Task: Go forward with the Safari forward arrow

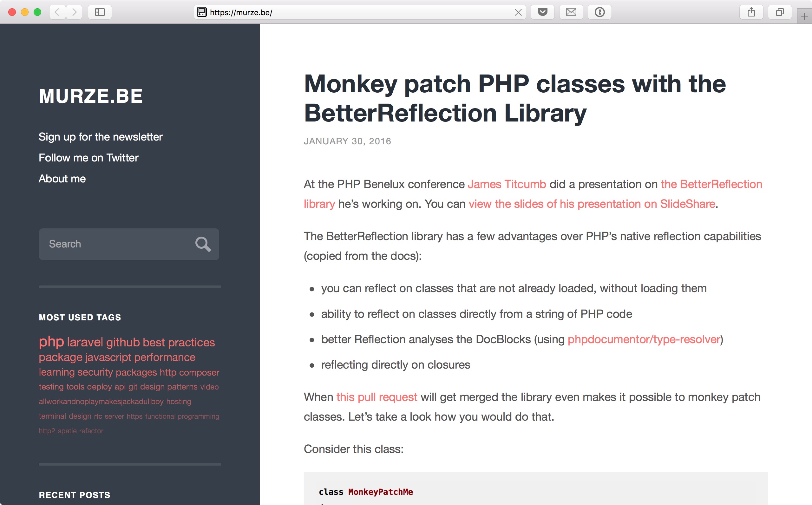Action: tap(74, 12)
